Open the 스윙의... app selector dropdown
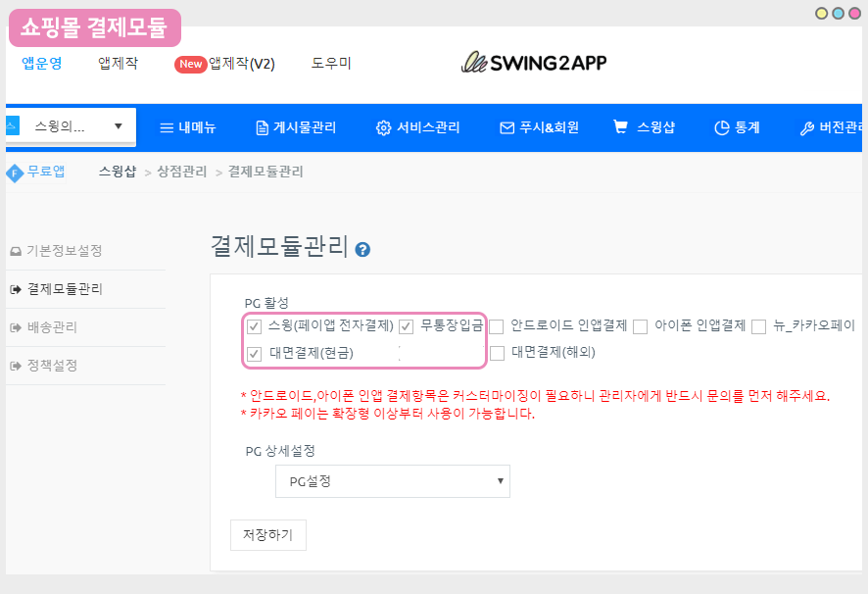Screen dimensions: 868x594 (x=68, y=126)
